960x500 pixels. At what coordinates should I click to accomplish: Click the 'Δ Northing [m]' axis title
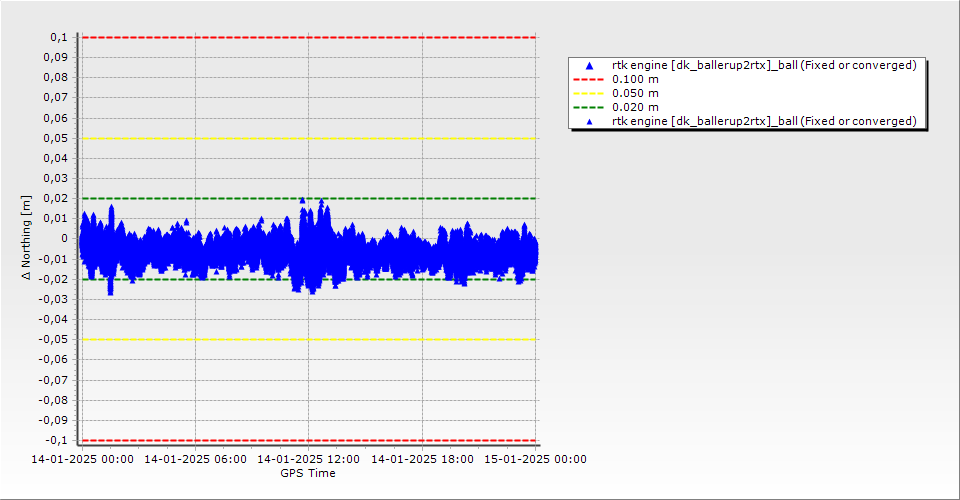[x=26, y=238]
